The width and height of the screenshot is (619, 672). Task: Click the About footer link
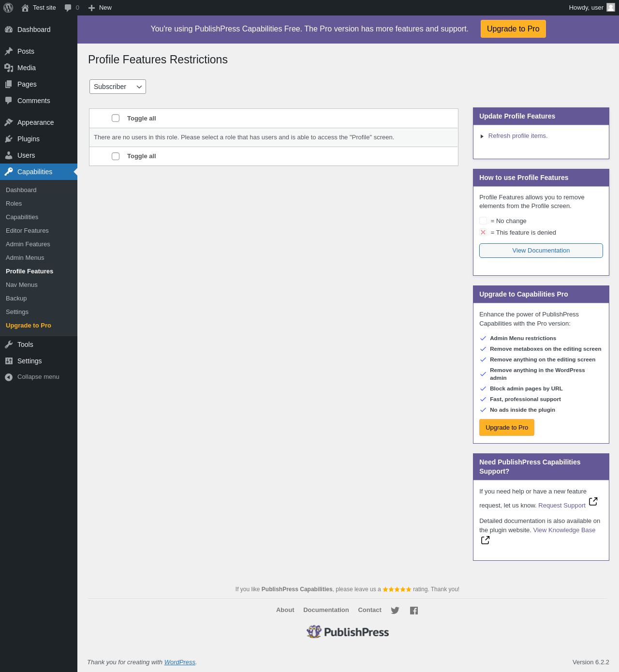(285, 610)
